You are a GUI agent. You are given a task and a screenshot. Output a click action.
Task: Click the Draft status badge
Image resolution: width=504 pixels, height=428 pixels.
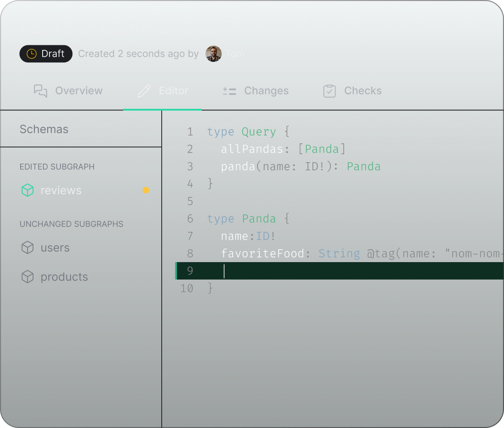(46, 54)
